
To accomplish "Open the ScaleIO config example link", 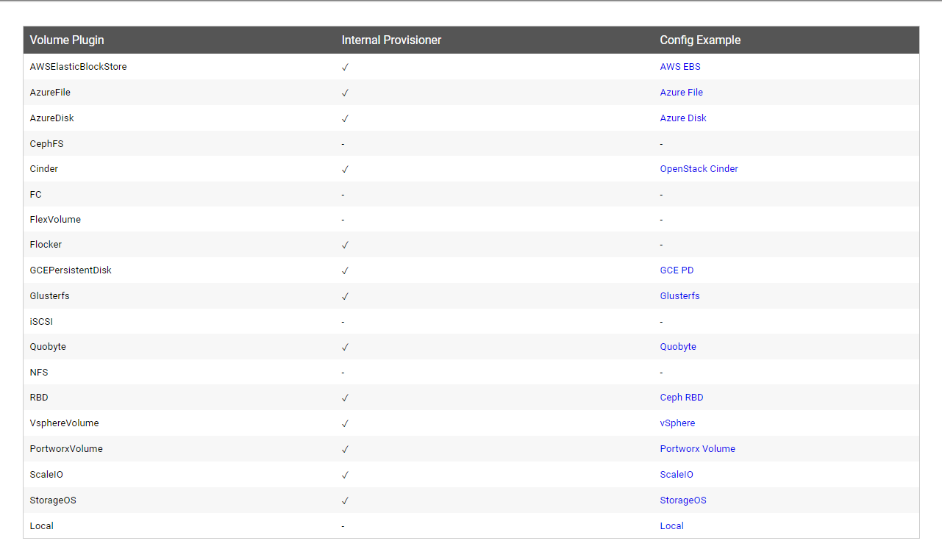I will (677, 475).
